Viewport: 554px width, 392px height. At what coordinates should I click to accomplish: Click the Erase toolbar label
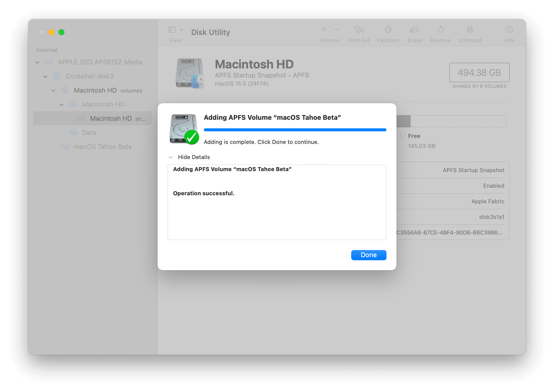[415, 40]
